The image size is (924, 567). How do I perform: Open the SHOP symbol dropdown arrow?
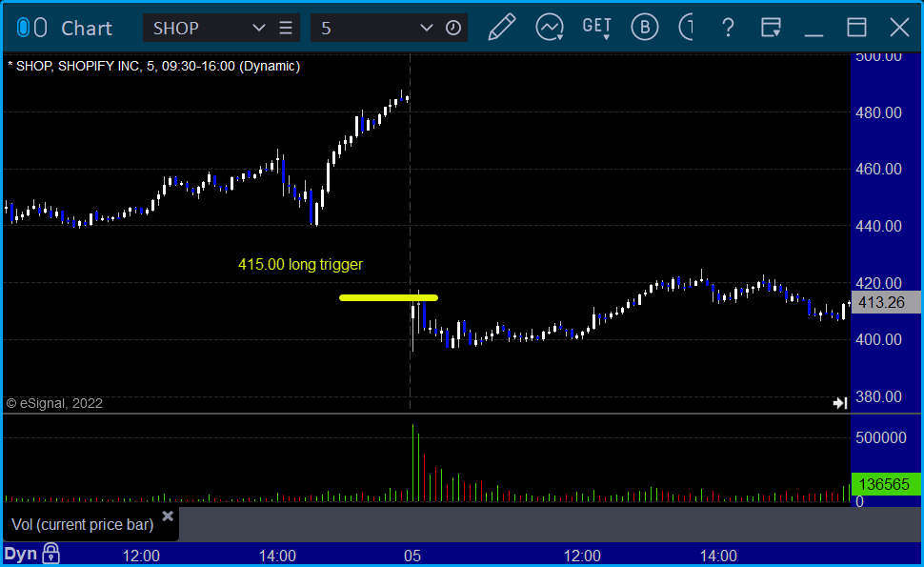point(258,28)
